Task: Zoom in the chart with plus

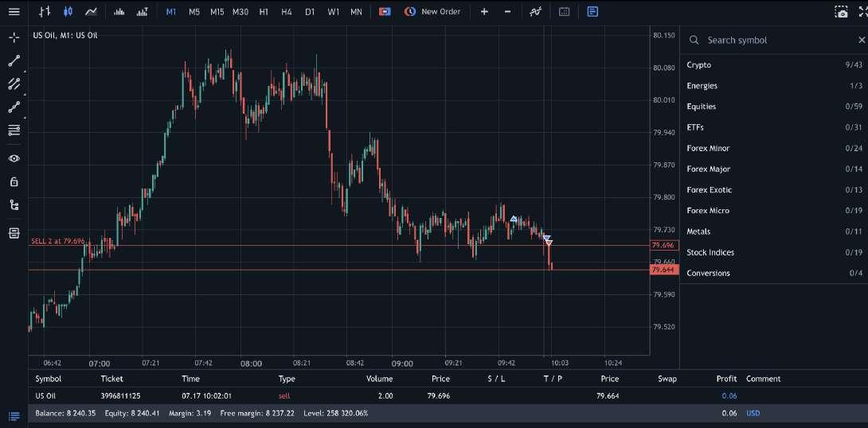Action: pos(484,12)
